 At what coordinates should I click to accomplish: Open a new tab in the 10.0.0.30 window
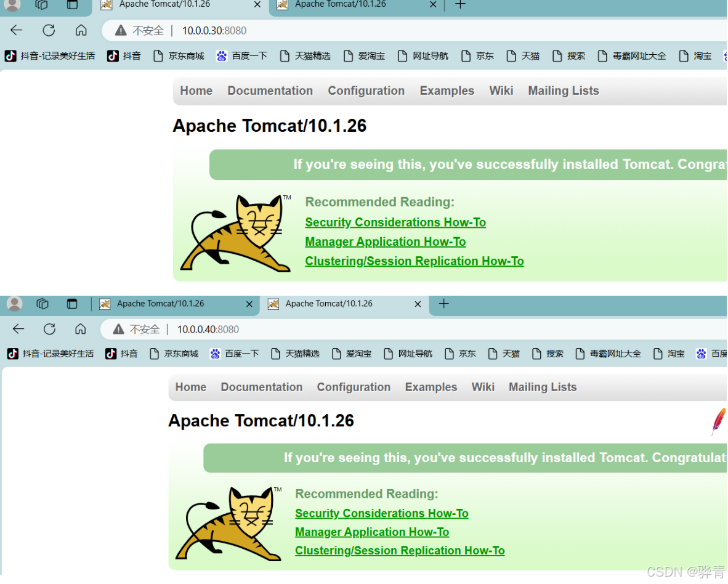point(459,5)
